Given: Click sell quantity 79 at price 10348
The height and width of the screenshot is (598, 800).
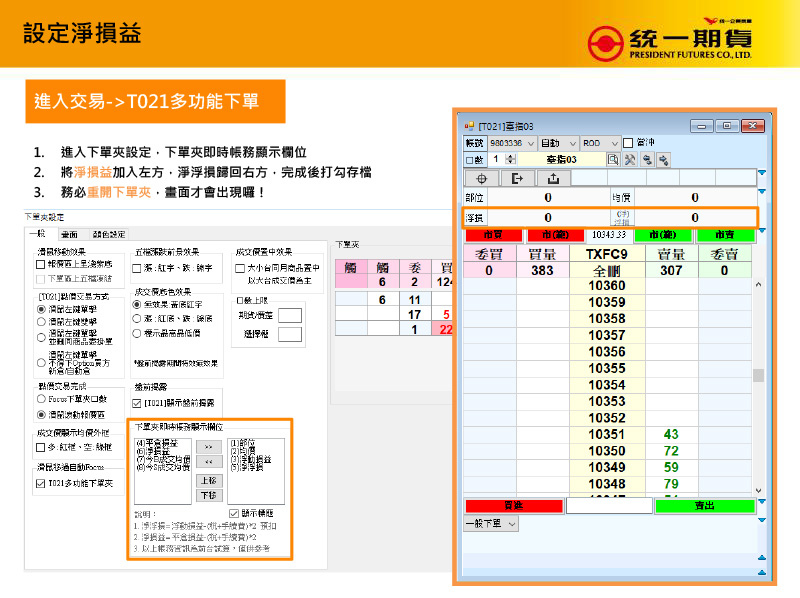Looking at the screenshot, I should coord(671,484).
